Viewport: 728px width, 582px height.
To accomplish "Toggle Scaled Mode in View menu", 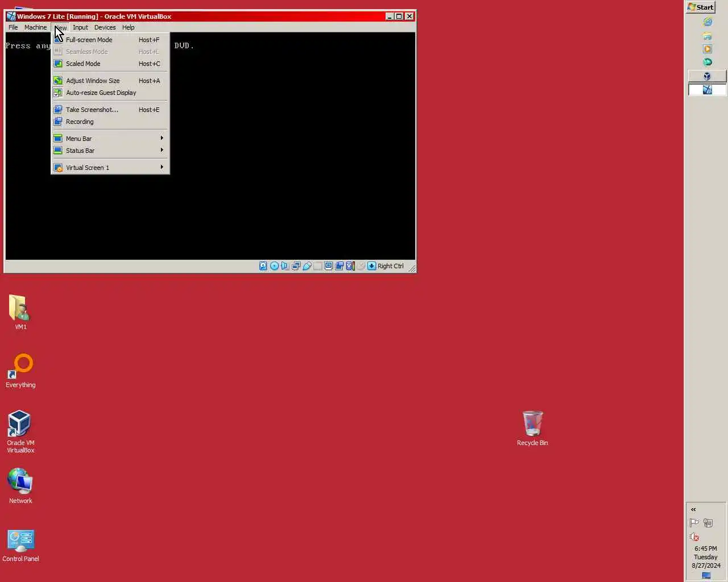I will point(110,64).
